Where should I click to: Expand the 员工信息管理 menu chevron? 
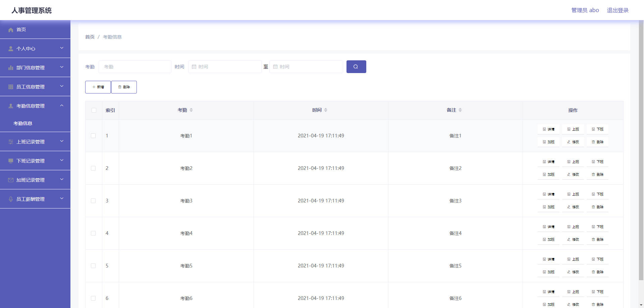coord(62,86)
